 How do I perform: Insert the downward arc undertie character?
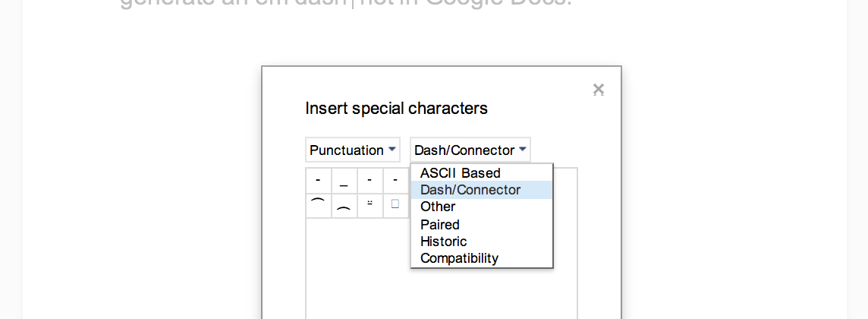click(344, 205)
